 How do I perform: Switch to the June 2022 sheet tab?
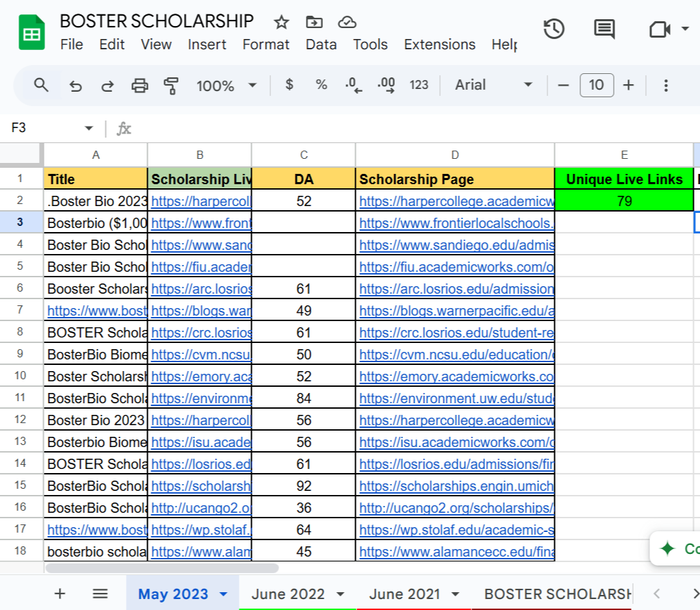[x=288, y=594]
